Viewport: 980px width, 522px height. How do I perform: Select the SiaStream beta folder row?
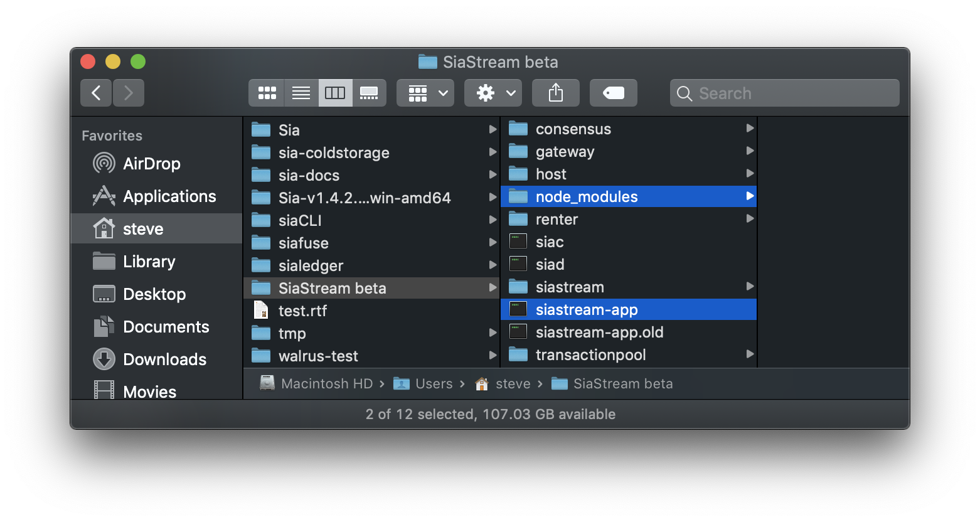point(371,288)
